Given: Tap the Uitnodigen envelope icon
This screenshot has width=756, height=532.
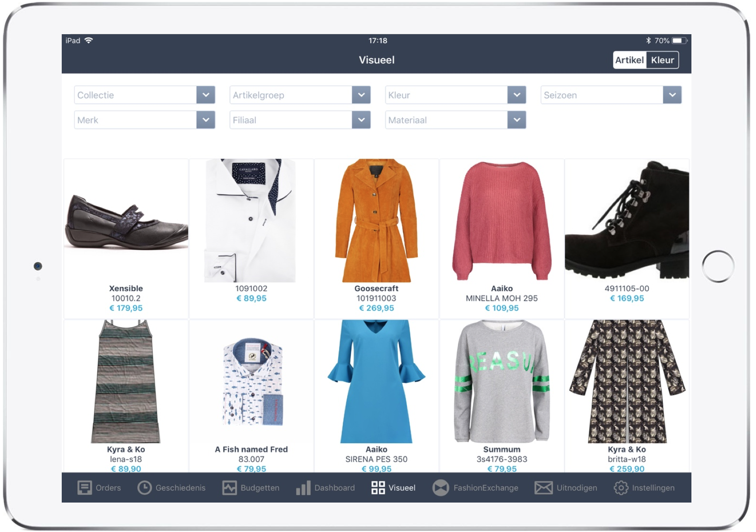Looking at the screenshot, I should pyautogui.click(x=543, y=488).
